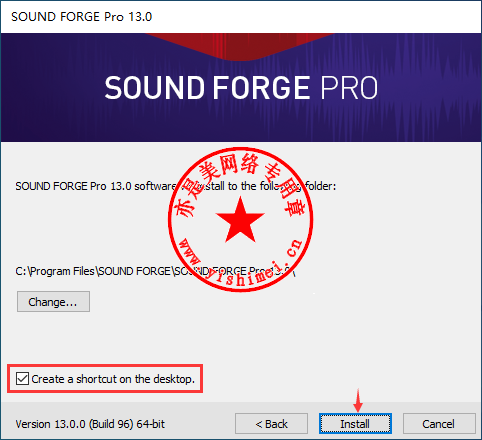Viewport: 482px width, 440px height.
Task: Click the www.yishimei.cn watermark text
Action: [241, 263]
